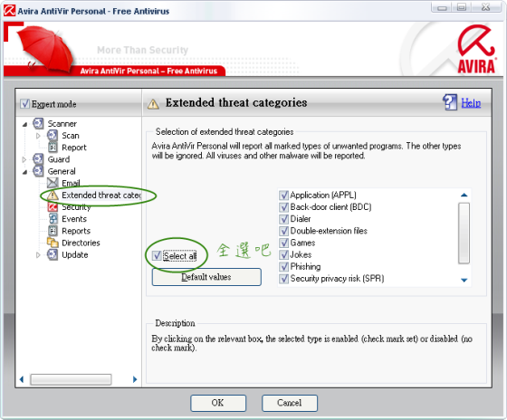Image resolution: width=507 pixels, height=420 pixels.
Task: Uncheck the Games category
Action: [x=283, y=243]
